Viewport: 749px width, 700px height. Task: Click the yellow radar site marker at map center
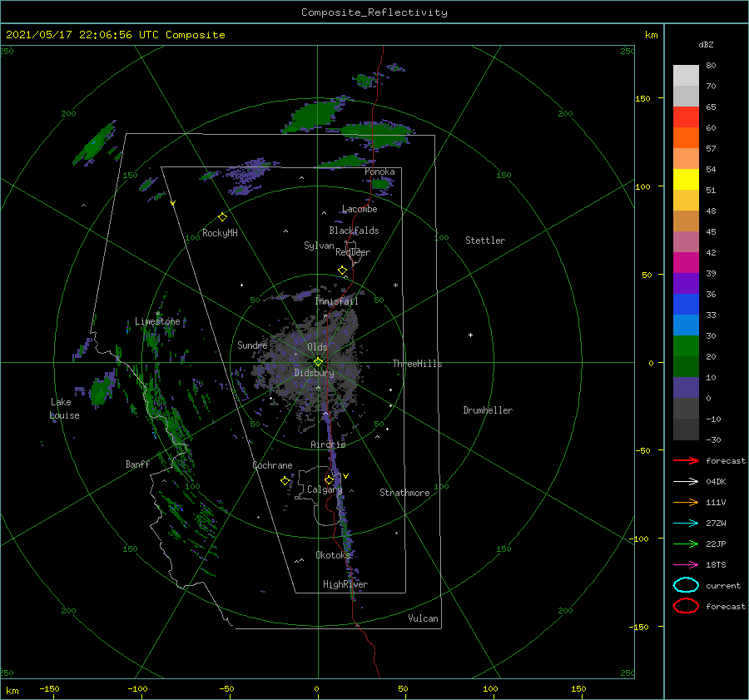(x=318, y=362)
